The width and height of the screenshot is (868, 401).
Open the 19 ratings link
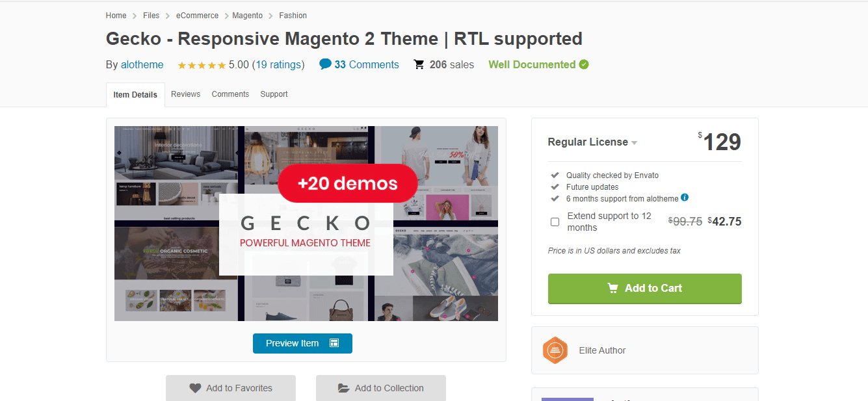278,64
